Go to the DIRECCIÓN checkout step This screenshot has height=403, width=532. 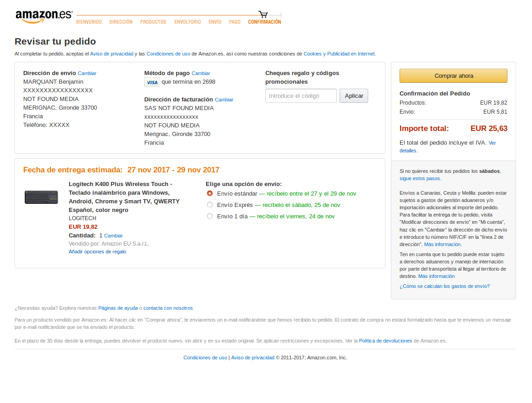(x=121, y=22)
